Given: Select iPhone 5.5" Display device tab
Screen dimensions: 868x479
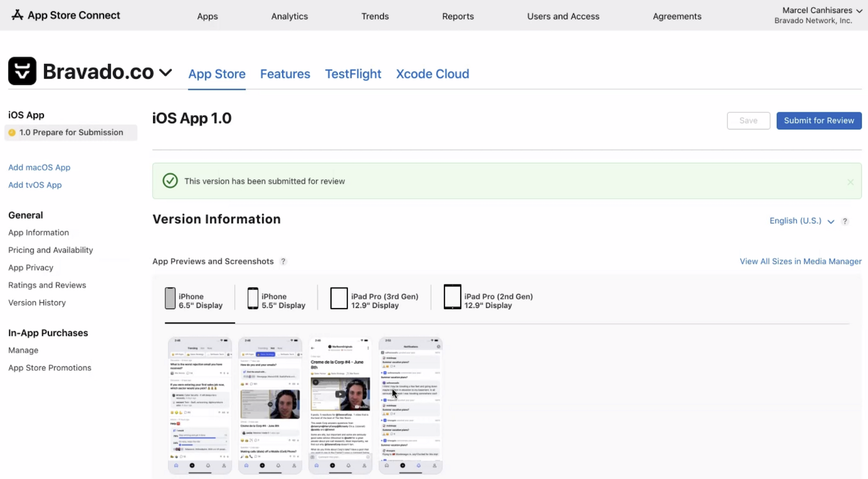Looking at the screenshot, I should point(277,301).
